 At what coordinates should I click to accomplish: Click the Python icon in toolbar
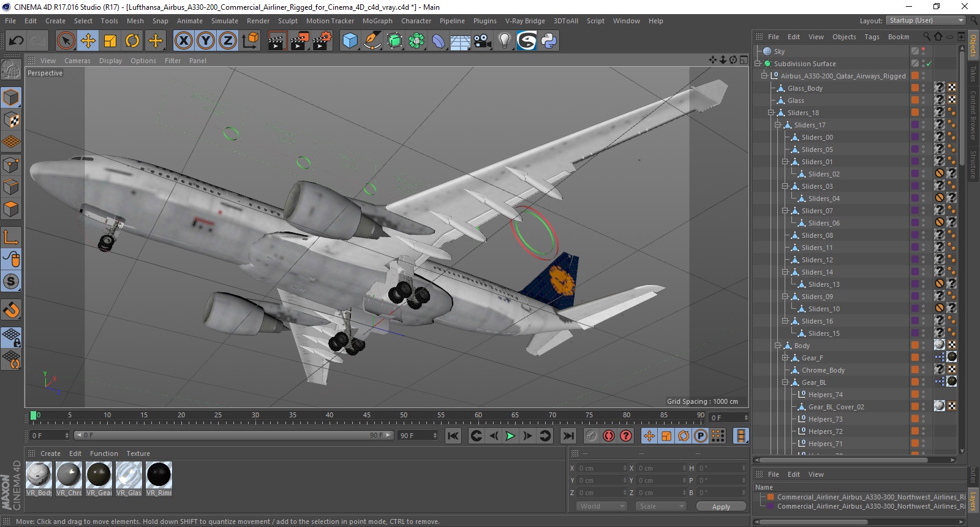[x=549, y=41]
